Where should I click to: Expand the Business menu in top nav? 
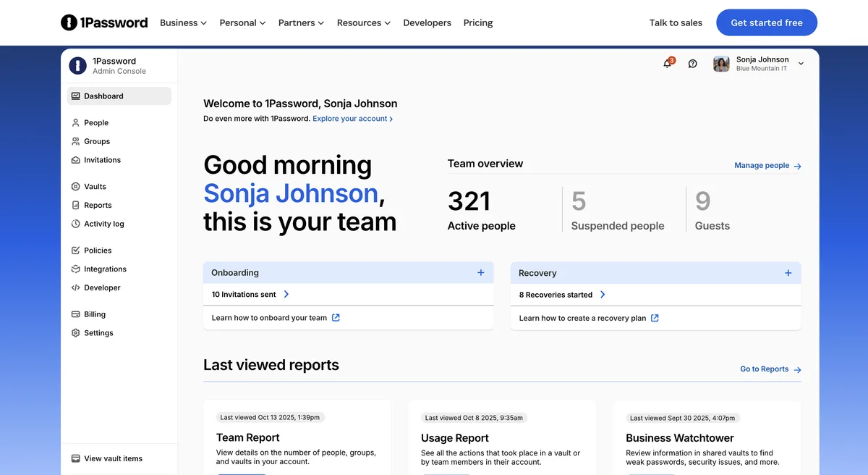click(183, 22)
